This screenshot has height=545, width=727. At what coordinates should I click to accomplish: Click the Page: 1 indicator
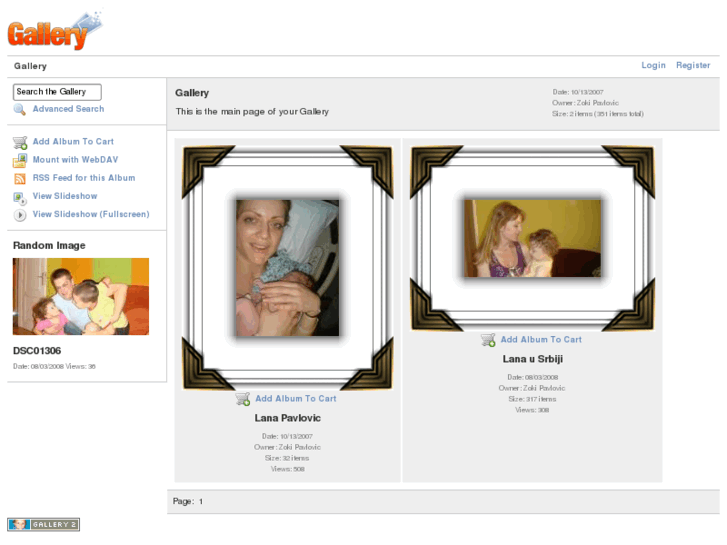tap(188, 501)
